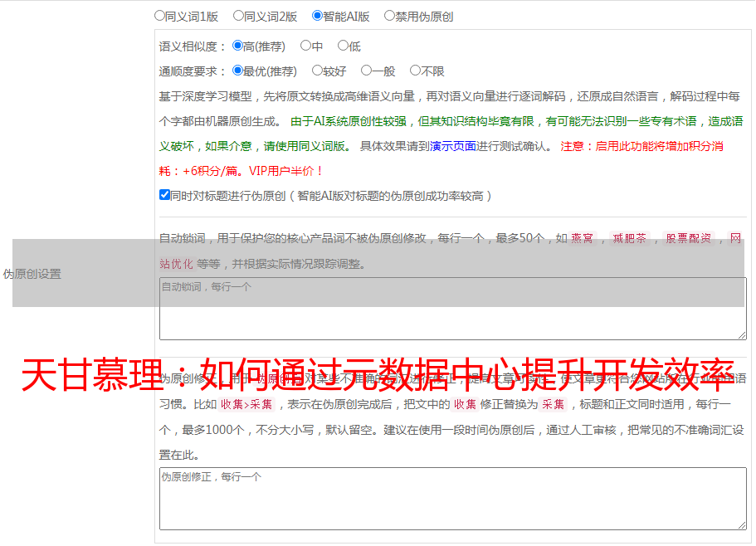Screen dimensions: 756x546
Task: Set 通顺度要求 to 不限
Action: (415, 71)
